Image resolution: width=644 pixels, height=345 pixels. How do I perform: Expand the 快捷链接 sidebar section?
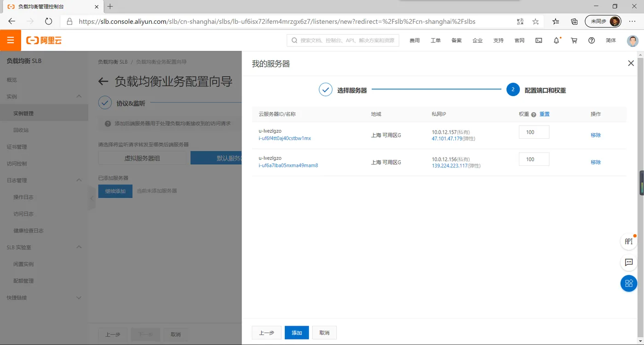click(x=79, y=298)
